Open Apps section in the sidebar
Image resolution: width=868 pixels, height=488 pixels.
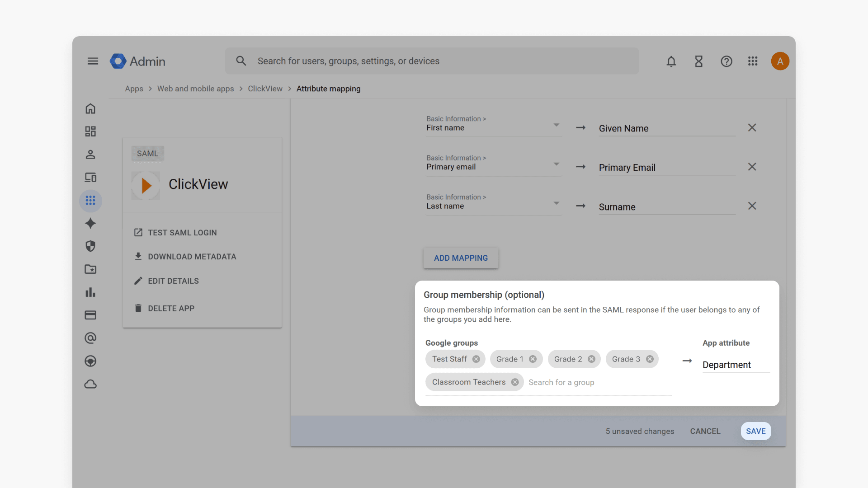click(90, 200)
